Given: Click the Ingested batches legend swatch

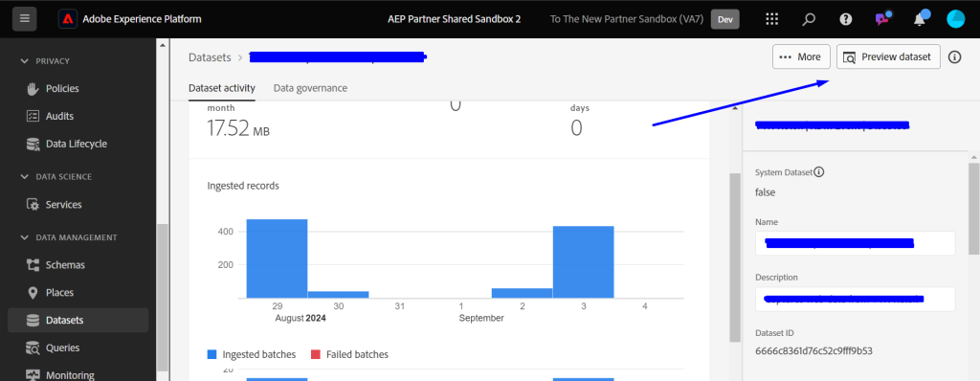Looking at the screenshot, I should (x=212, y=355).
